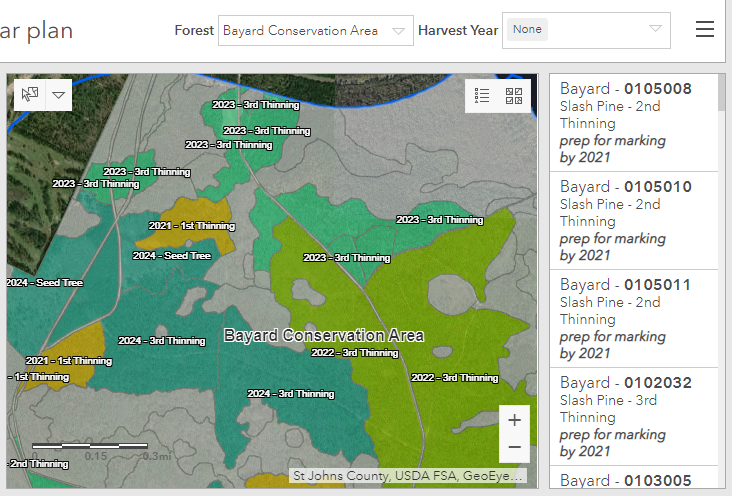Viewport: 732px width, 496px height.
Task: Select list item Bayard - 0102032
Action: click(633, 417)
